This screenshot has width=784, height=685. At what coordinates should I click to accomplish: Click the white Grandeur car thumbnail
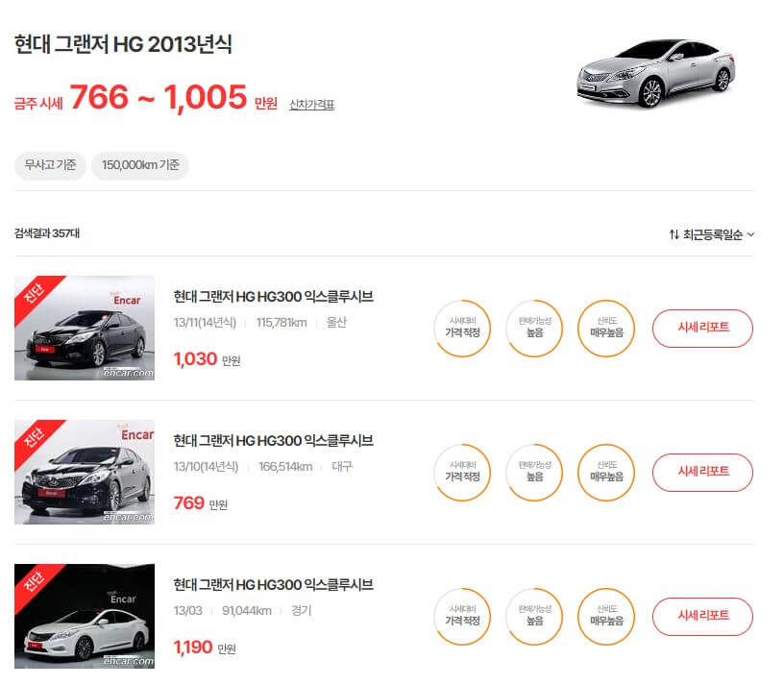[84, 616]
